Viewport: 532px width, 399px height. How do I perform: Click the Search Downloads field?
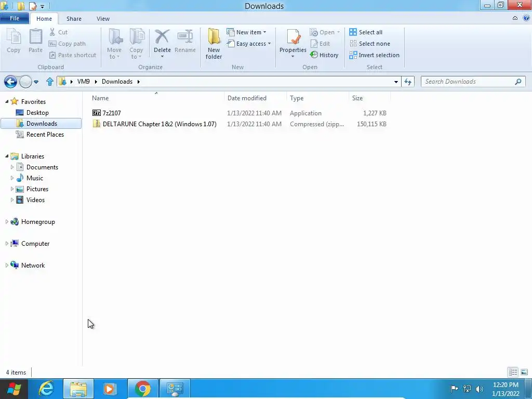point(473,82)
